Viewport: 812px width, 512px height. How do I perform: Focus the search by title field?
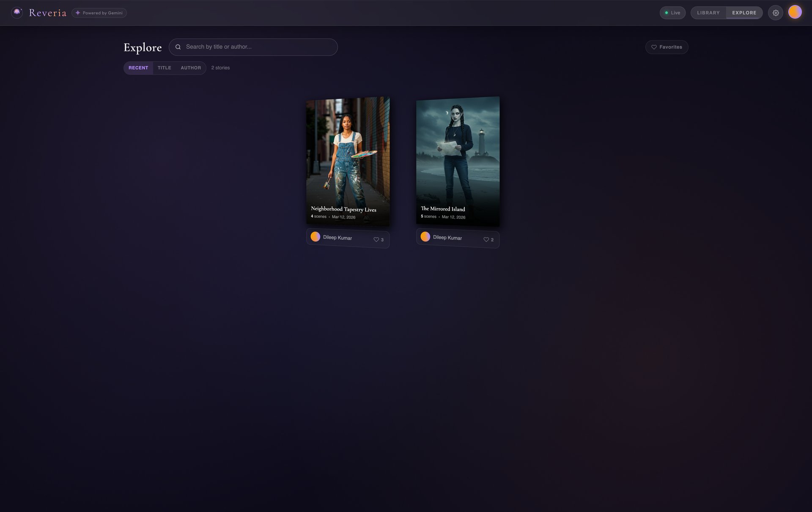tap(258, 47)
